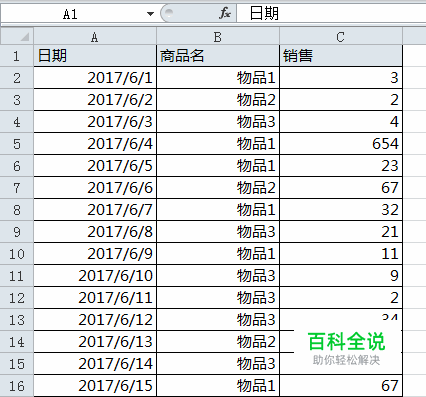Click 物品2 in row 7
426x397 pixels.
coord(218,188)
